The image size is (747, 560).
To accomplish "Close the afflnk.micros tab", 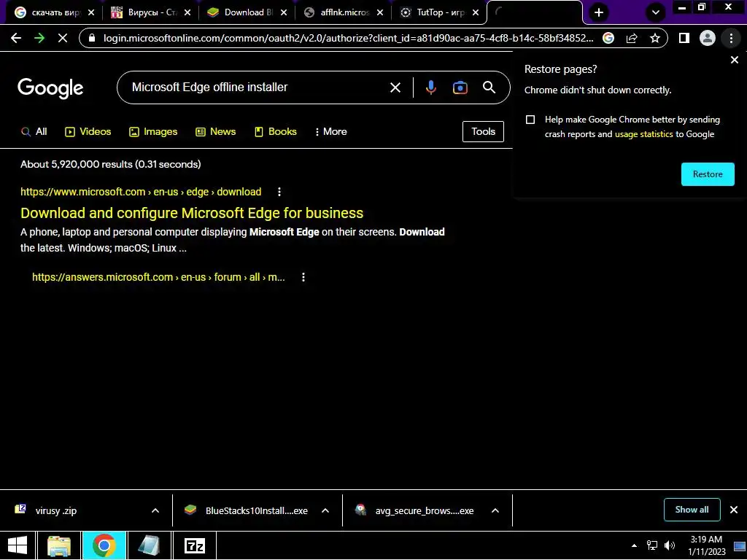I will point(379,12).
